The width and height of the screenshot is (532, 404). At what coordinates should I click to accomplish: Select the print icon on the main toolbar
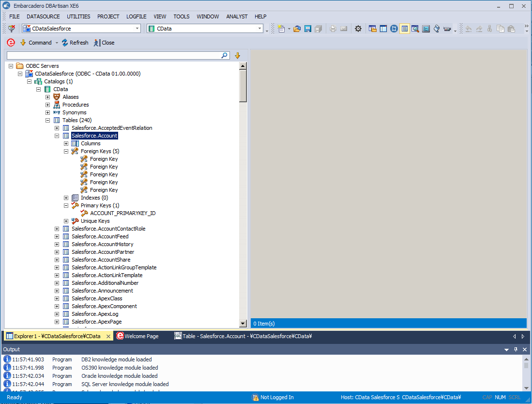[333, 29]
